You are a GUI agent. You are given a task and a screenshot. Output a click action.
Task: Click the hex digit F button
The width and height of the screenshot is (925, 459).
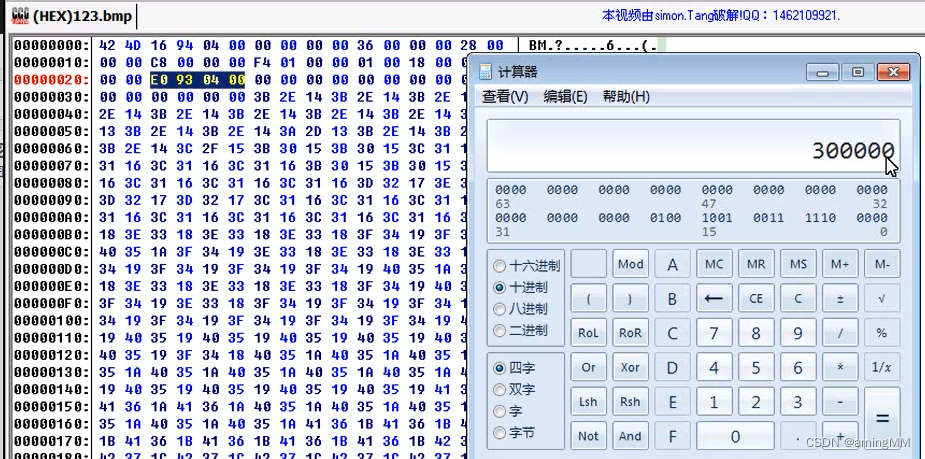tap(672, 436)
